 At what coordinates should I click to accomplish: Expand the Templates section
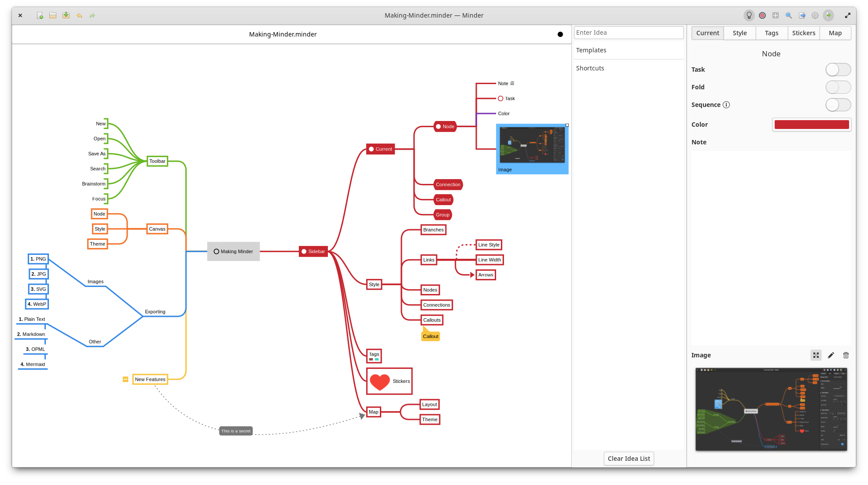(591, 50)
